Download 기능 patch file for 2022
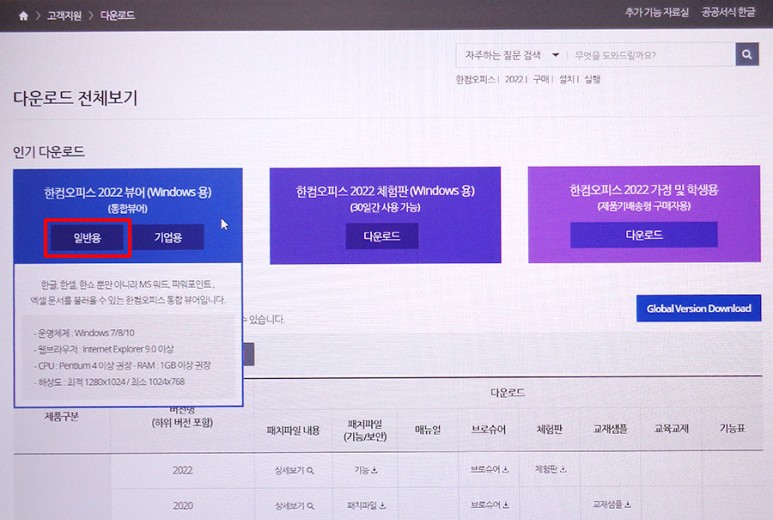 pyautogui.click(x=365, y=470)
